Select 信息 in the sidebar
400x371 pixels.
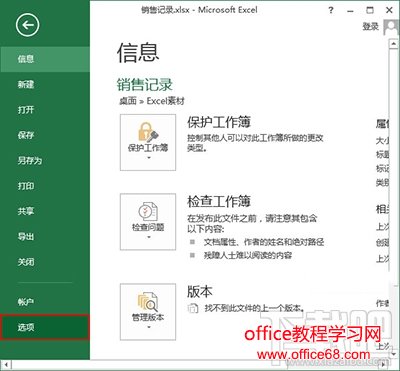[x=45, y=59]
